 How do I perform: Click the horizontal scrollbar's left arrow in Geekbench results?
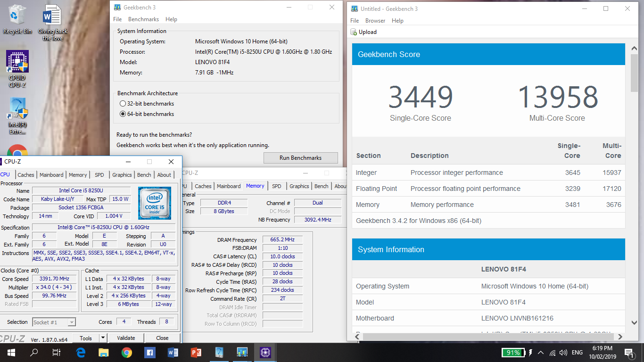[358, 336]
